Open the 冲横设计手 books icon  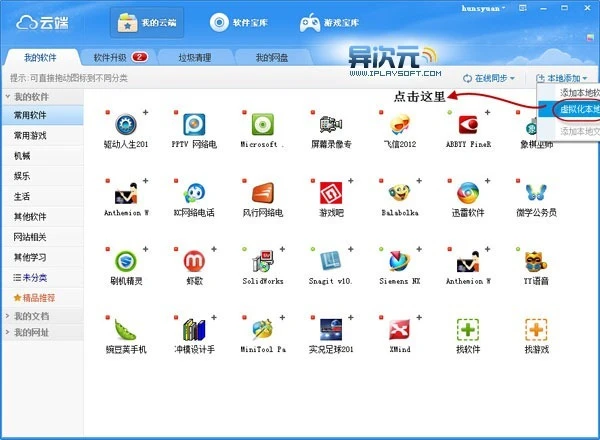(194, 329)
